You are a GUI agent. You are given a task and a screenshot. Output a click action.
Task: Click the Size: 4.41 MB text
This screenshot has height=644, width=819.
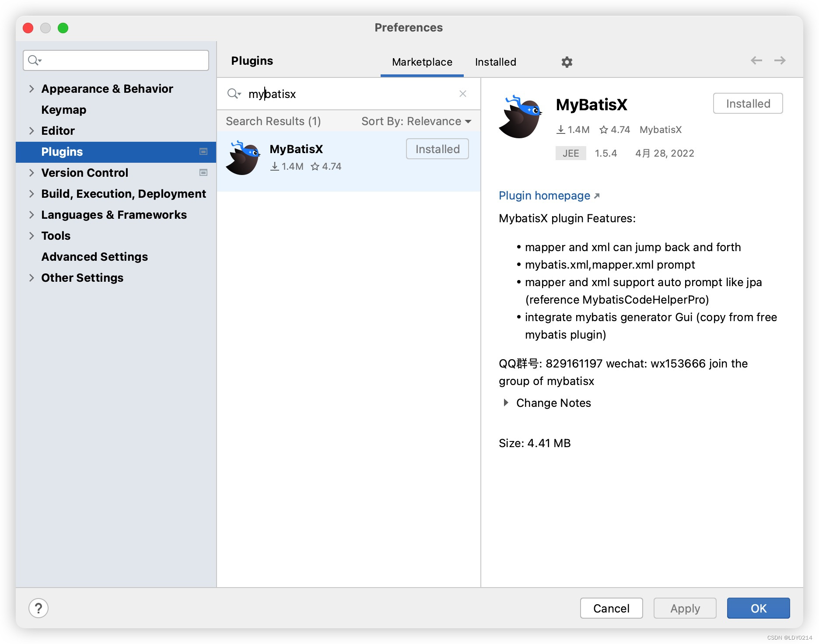tap(535, 443)
